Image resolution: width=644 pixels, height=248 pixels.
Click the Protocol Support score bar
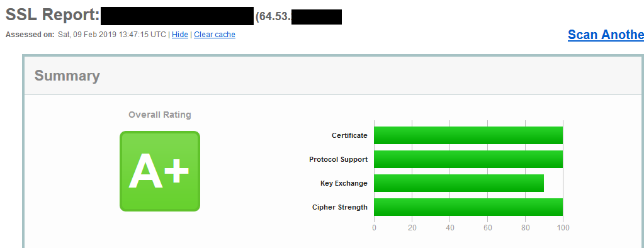(468, 159)
